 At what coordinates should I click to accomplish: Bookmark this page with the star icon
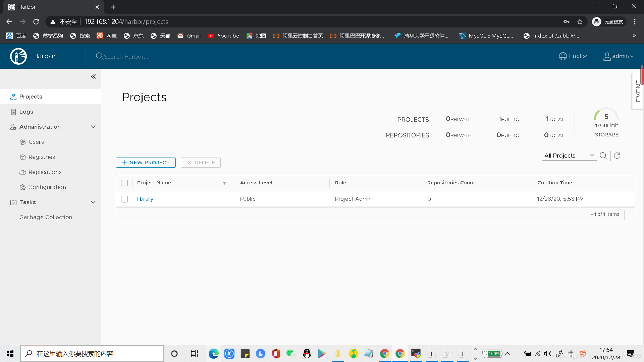pos(580,22)
